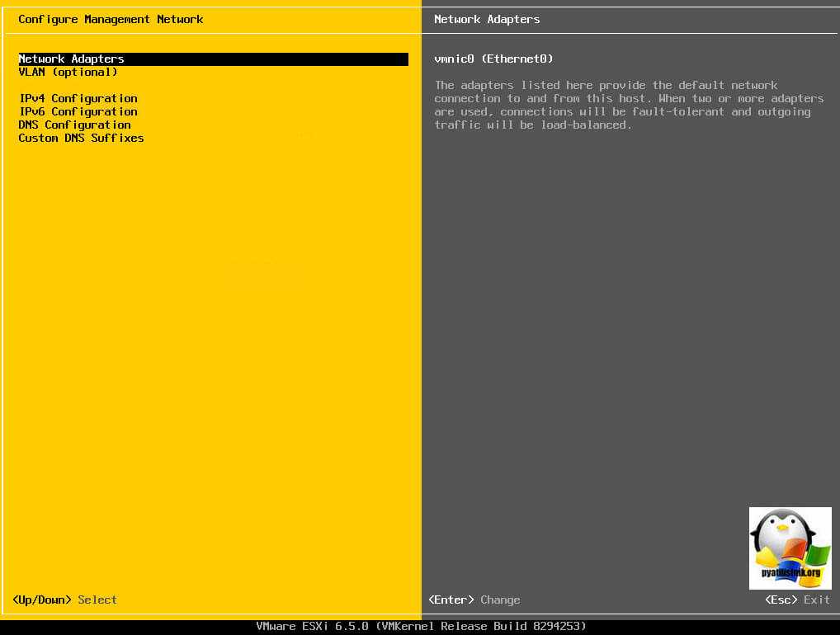Screen dimensions: 840x635
Task: Click the <Esc> key hint
Action: tap(781, 600)
